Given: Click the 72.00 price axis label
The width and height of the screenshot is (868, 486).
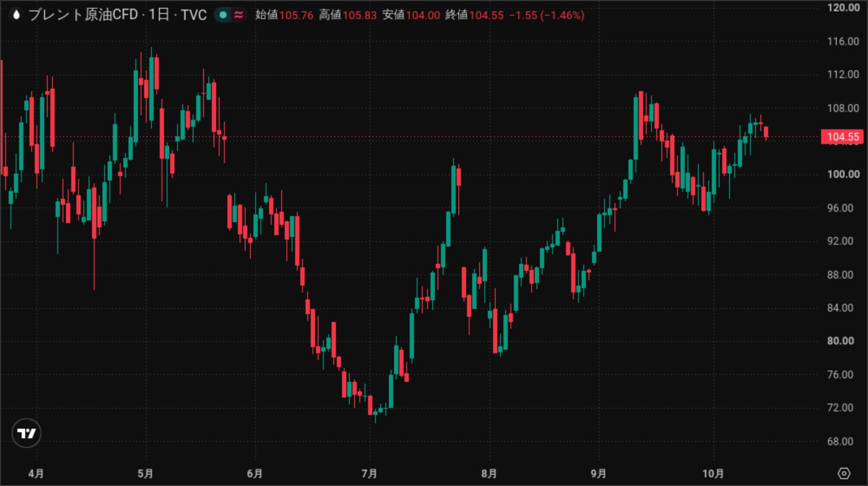Looking at the screenshot, I should click(840, 408).
